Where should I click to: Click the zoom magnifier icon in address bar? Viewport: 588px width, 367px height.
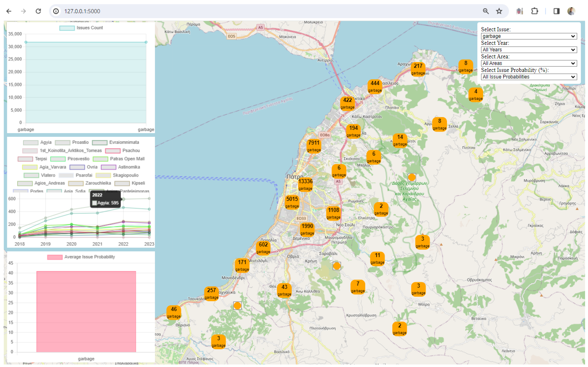(486, 11)
